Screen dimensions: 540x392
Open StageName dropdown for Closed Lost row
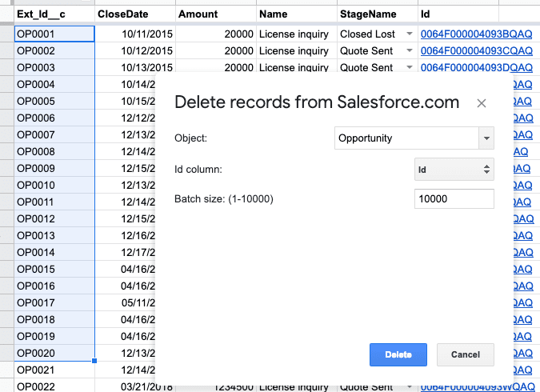(x=409, y=34)
